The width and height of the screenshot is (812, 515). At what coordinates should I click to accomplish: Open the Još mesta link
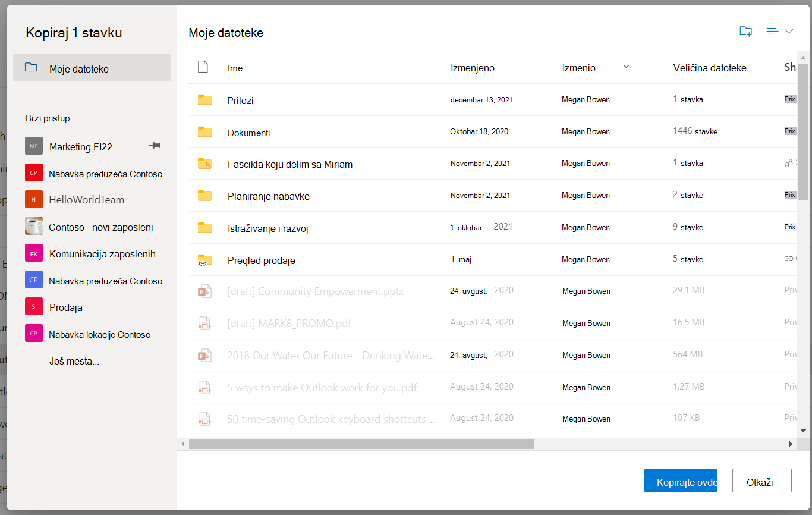[x=74, y=361]
